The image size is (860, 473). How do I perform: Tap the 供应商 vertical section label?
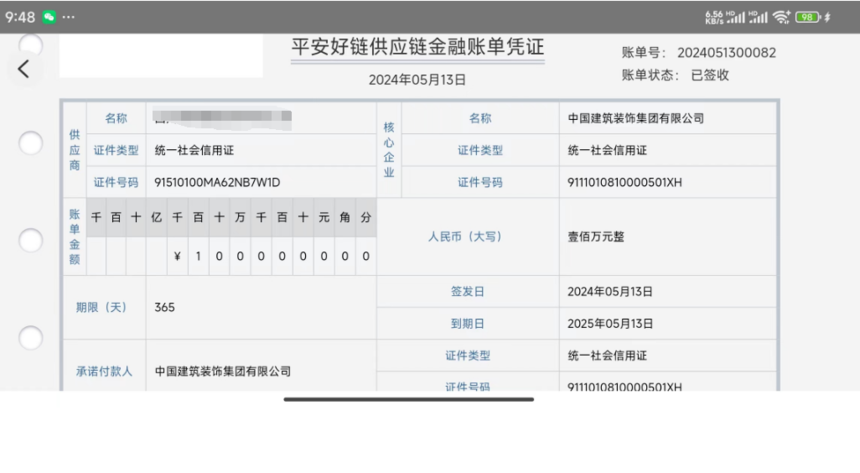75,150
